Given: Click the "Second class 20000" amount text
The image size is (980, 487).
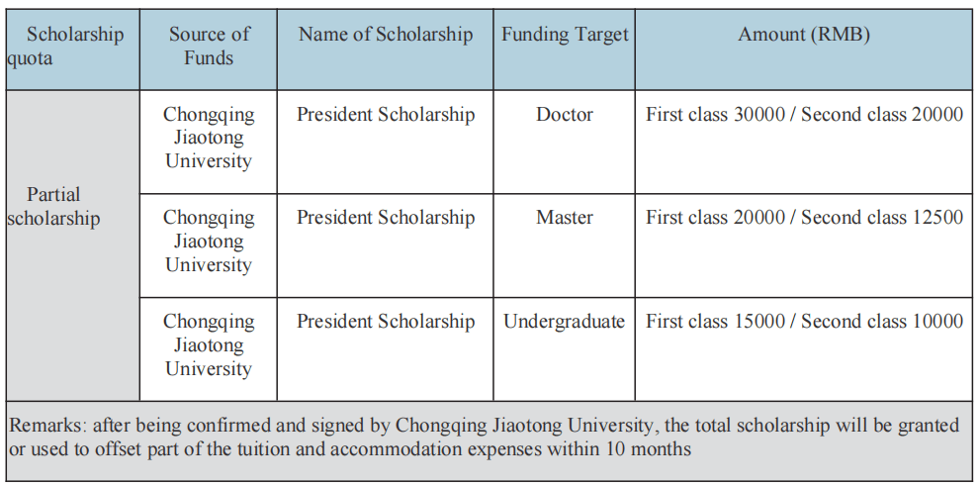Looking at the screenshot, I should coord(882,115).
